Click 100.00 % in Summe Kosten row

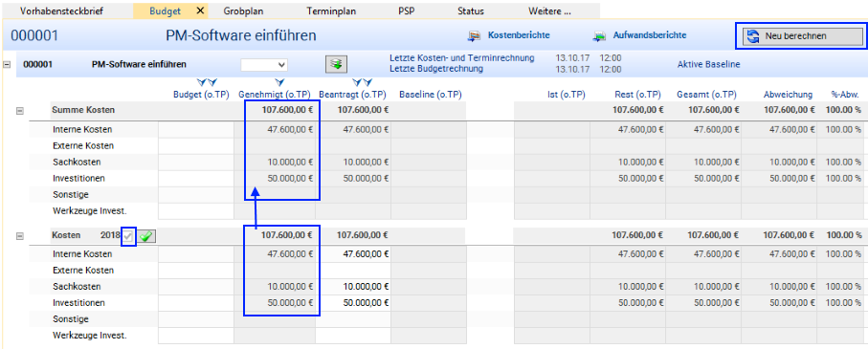pos(843,110)
